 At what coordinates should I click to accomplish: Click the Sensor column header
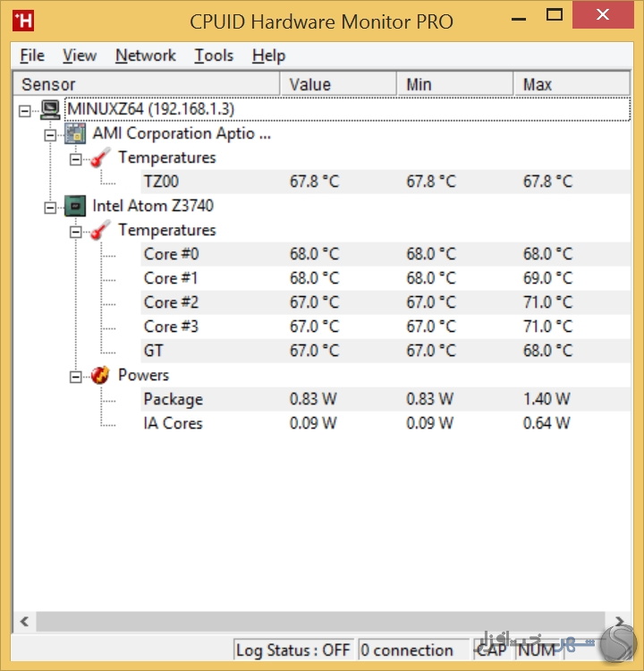(147, 84)
